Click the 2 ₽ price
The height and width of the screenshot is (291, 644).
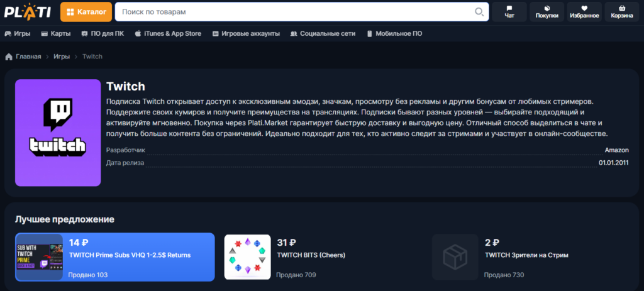point(492,243)
